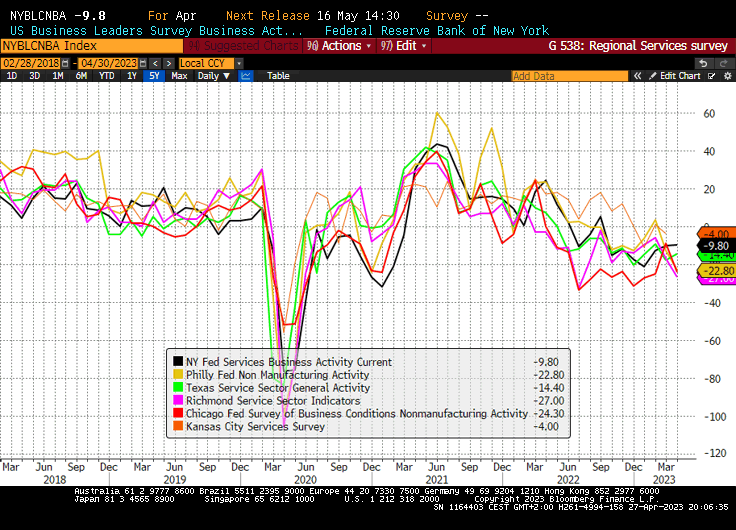Image resolution: width=736 pixels, height=530 pixels.
Task: Click the -24.30 value in legend
Action: tap(549, 414)
